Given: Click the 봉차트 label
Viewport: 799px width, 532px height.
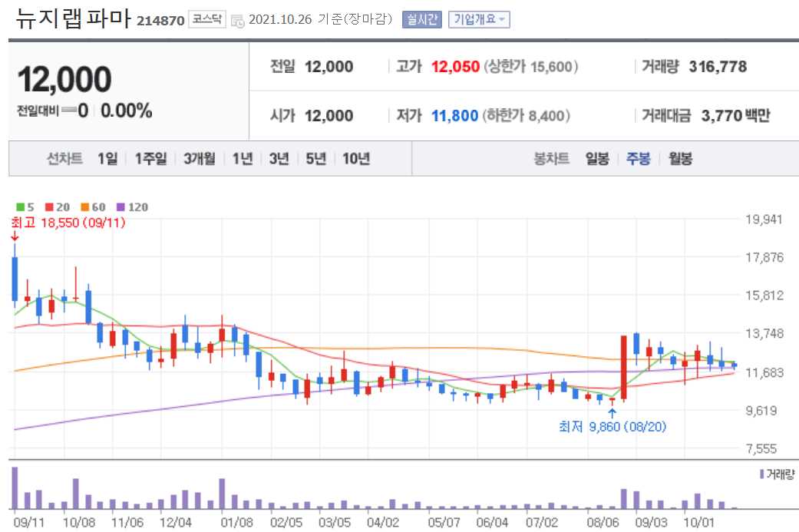Looking at the screenshot, I should [551, 158].
